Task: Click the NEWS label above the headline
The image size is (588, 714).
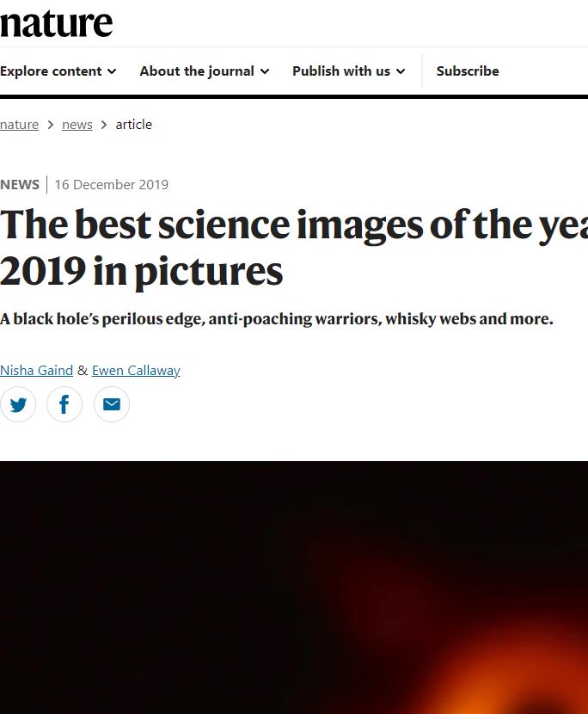Action: (20, 184)
